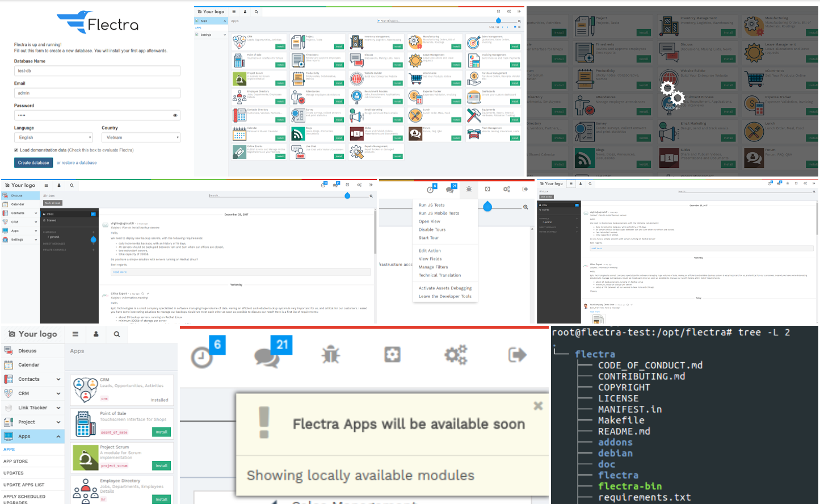Image resolution: width=820 pixels, height=504 pixels.
Task: Click 'requirements.txt' in the terminal tree output
Action: (x=645, y=497)
